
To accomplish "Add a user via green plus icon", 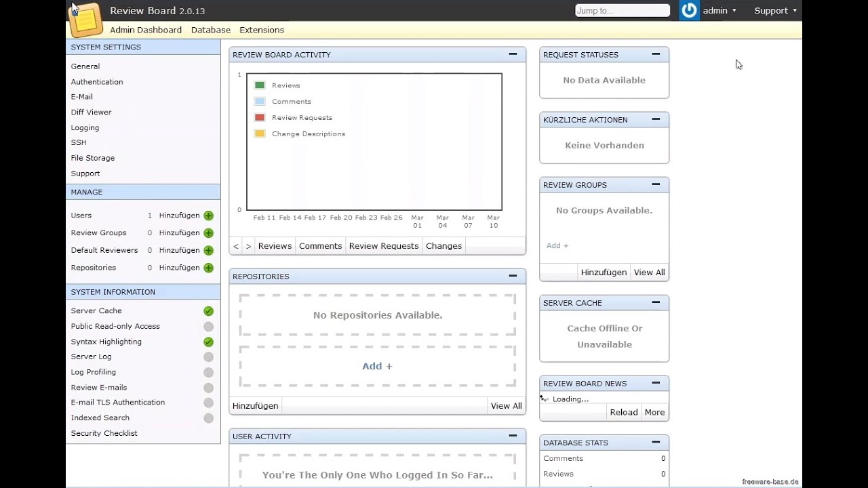I will (x=208, y=216).
